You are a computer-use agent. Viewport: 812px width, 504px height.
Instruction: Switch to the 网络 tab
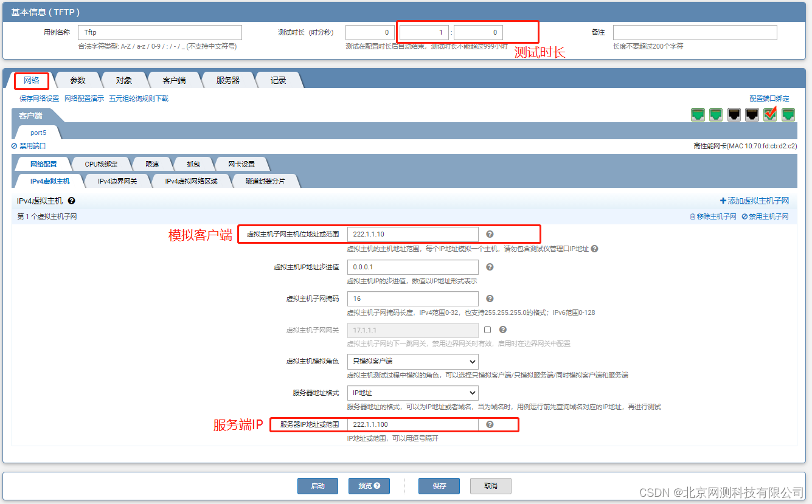[32, 80]
